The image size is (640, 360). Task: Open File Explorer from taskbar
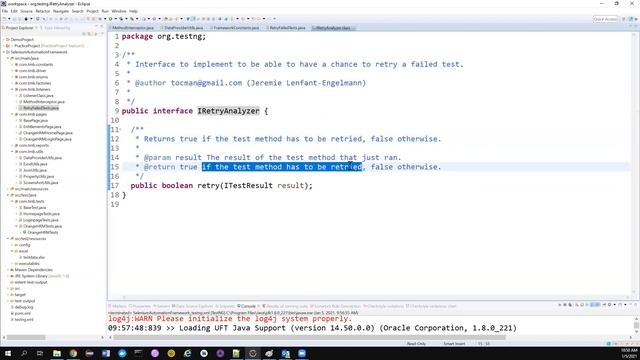[57, 353]
